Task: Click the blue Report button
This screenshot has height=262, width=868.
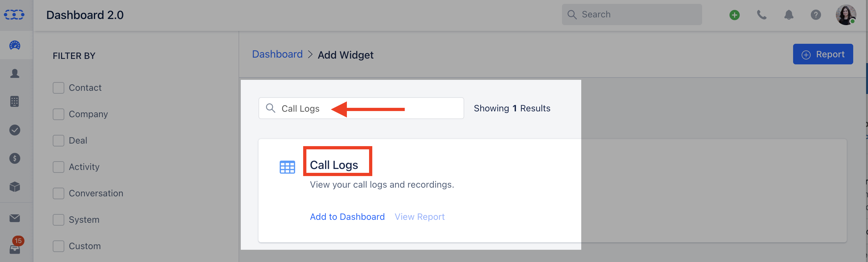Action: (823, 54)
